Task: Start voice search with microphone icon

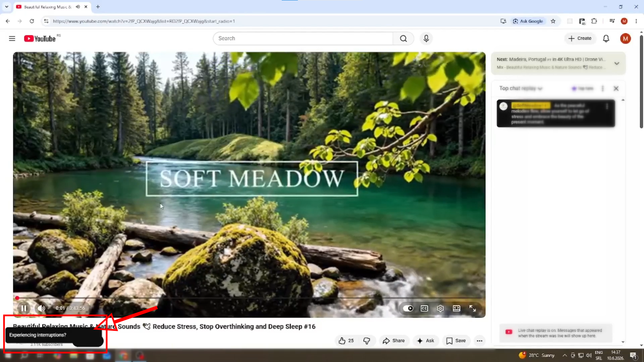Action: (426, 39)
